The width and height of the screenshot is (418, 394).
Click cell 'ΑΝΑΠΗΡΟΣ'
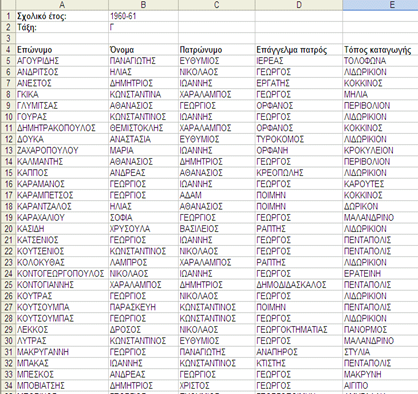(x=299, y=352)
